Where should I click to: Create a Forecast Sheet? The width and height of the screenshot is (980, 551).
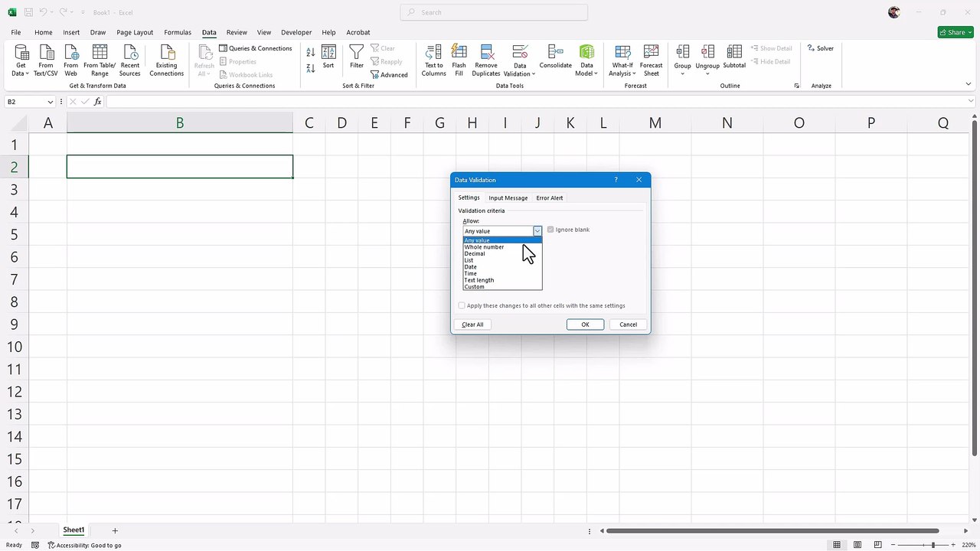[x=652, y=60]
